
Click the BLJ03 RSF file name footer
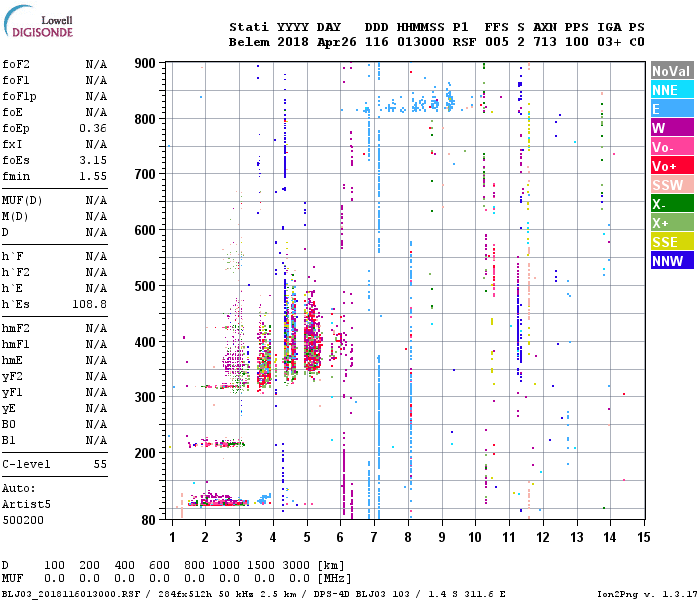[71, 594]
